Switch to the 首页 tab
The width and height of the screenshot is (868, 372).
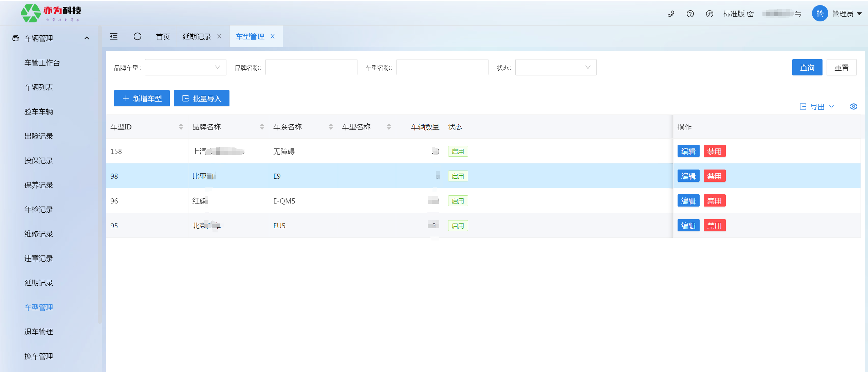click(163, 36)
